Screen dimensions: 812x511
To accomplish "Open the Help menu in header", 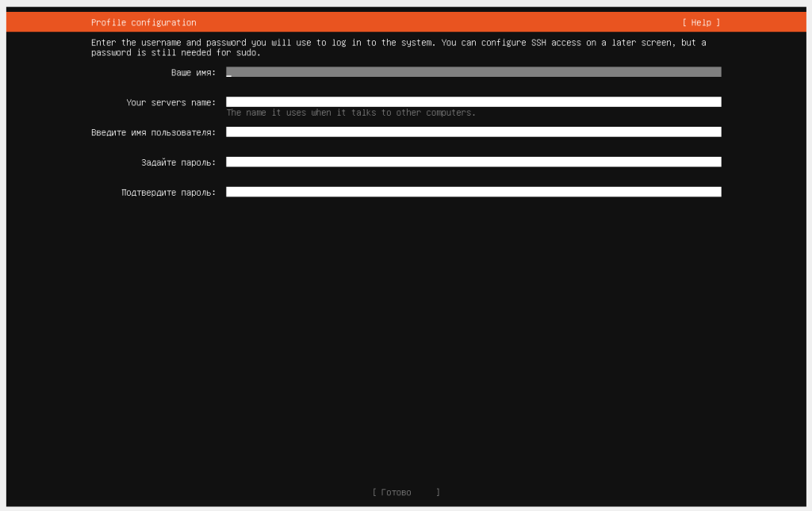I will (701, 23).
